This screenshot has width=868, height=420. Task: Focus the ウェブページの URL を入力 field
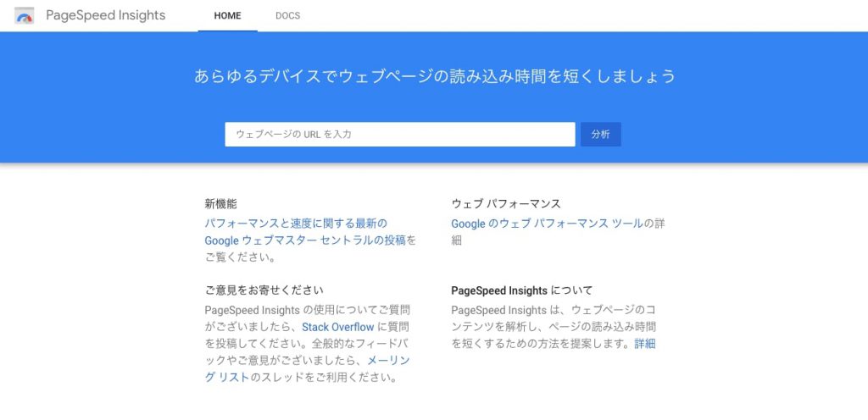(x=399, y=135)
